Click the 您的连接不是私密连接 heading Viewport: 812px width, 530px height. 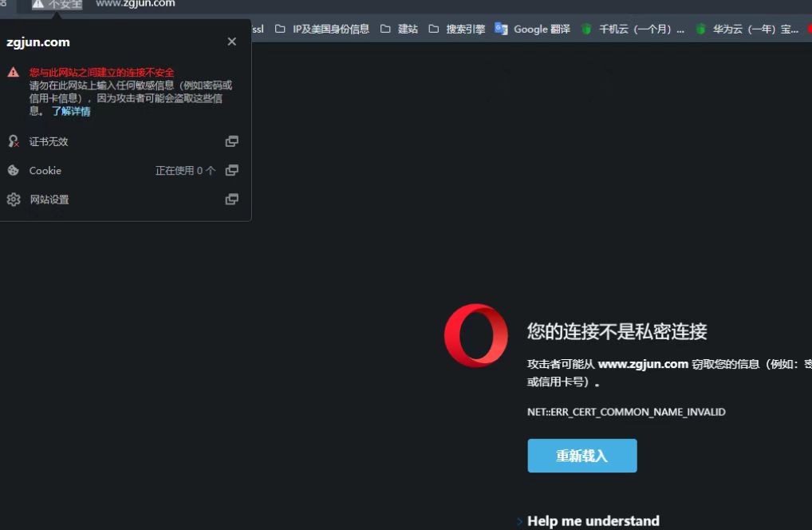[x=617, y=331]
